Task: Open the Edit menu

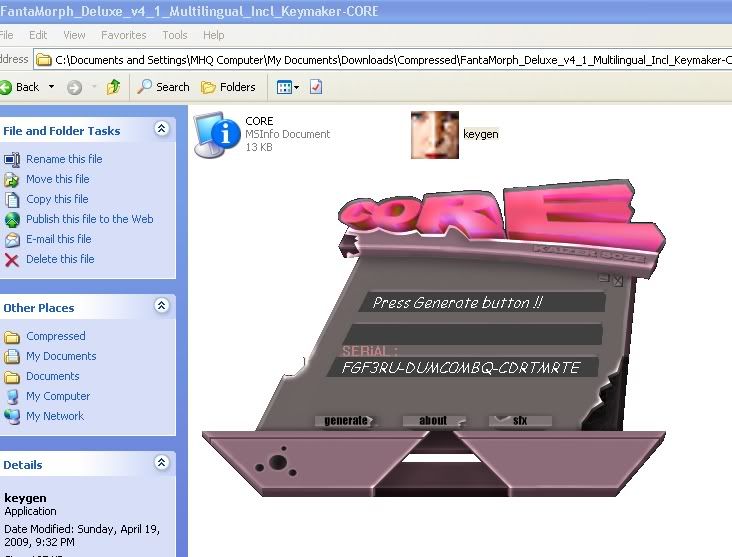Action: tap(38, 35)
